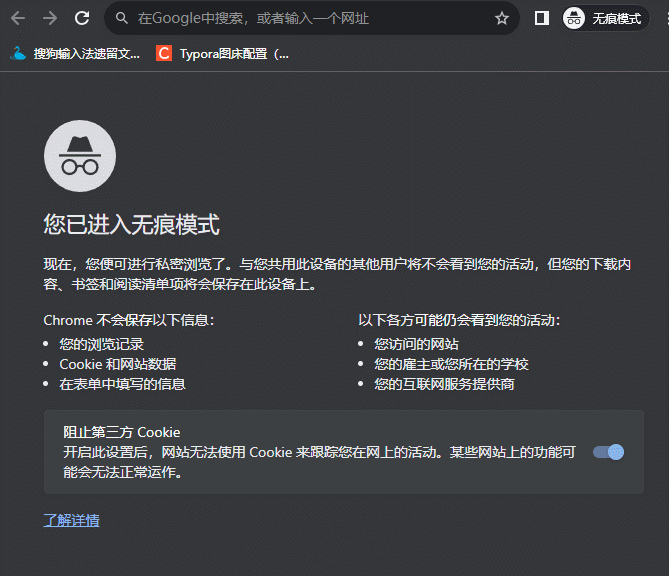
Task: Click the search magnifier in address bar
Action: [x=121, y=18]
